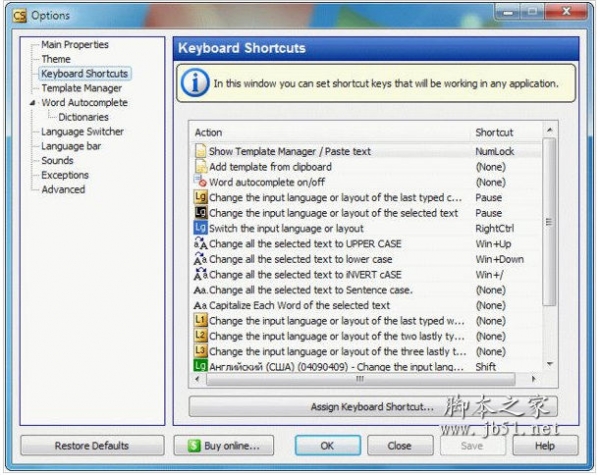
Task: Click Assign Keyboard Shortcut button
Action: (373, 406)
